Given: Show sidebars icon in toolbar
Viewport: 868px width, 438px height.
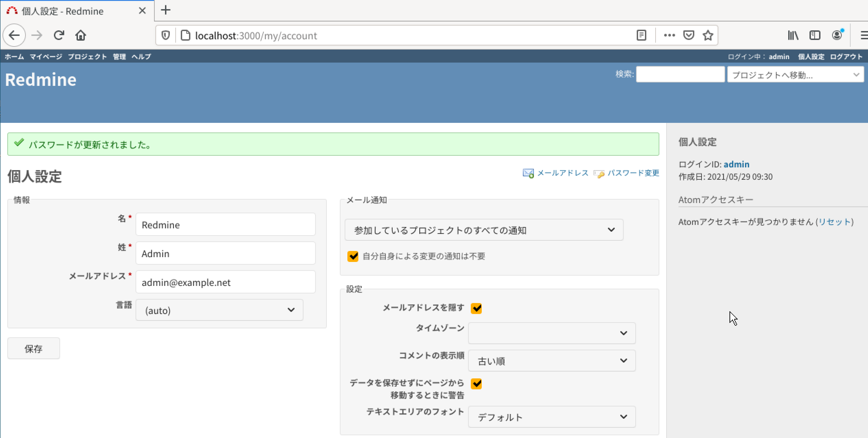Looking at the screenshot, I should coord(815,35).
